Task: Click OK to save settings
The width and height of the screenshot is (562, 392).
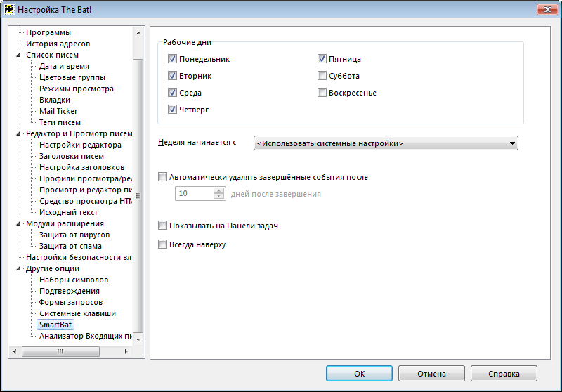Action: point(359,373)
